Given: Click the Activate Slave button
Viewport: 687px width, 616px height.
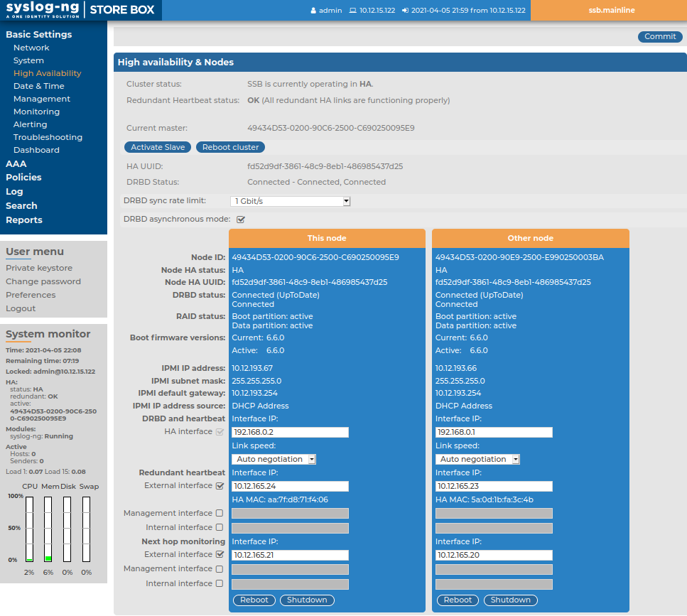Looking at the screenshot, I should pyautogui.click(x=158, y=147).
